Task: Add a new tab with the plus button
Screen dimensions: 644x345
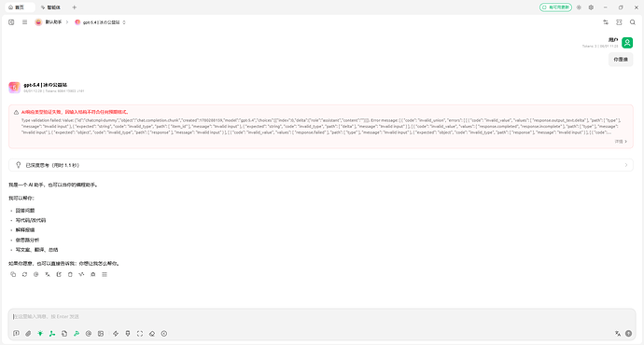Action: pyautogui.click(x=75, y=7)
